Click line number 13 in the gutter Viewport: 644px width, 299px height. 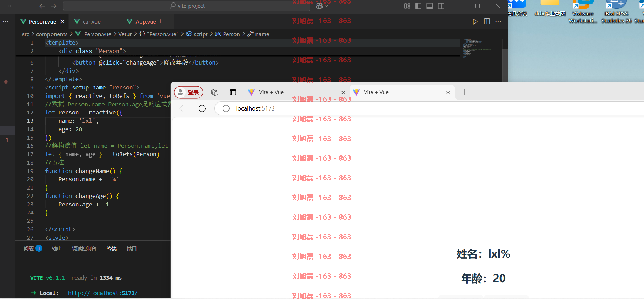pyautogui.click(x=30, y=121)
